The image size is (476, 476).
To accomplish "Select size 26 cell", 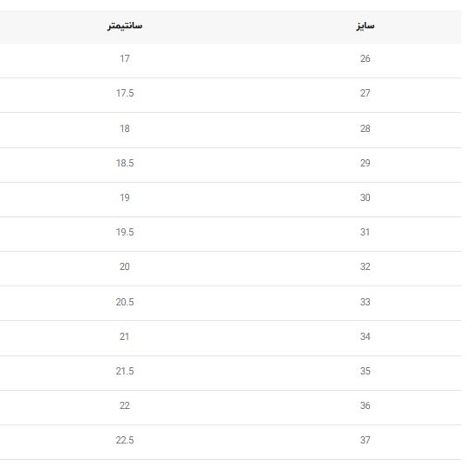I will click(365, 59).
